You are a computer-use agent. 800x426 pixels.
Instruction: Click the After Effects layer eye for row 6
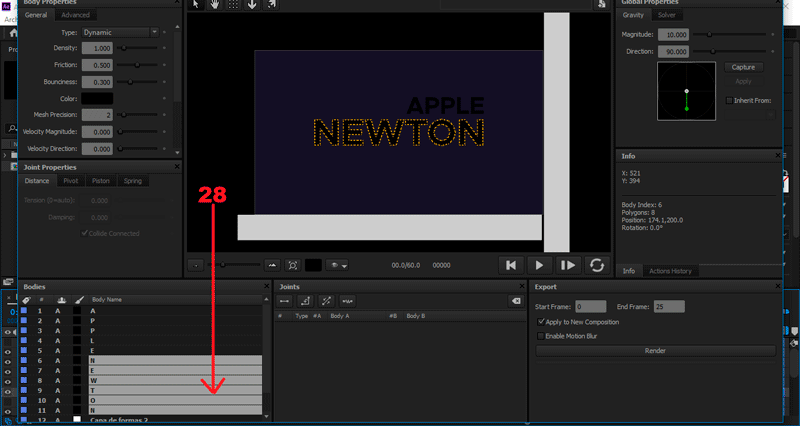coord(8,361)
